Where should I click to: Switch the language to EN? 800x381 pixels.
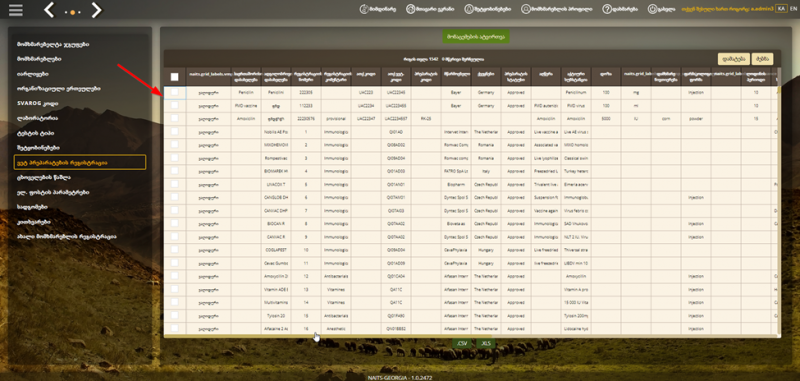pyautogui.click(x=792, y=9)
